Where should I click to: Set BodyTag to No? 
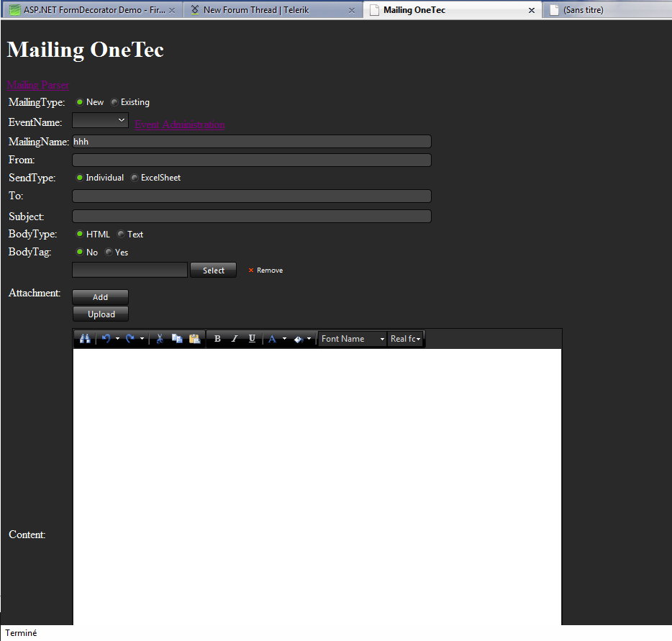tap(79, 252)
